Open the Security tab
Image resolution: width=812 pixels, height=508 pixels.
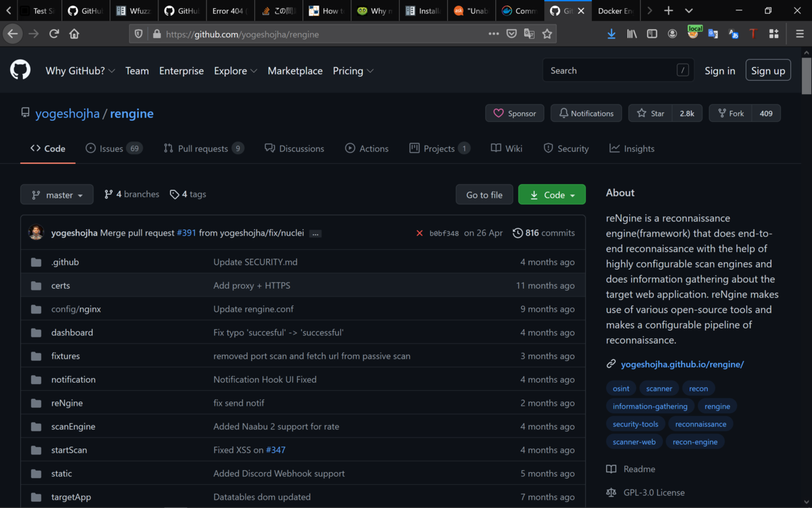(x=566, y=148)
